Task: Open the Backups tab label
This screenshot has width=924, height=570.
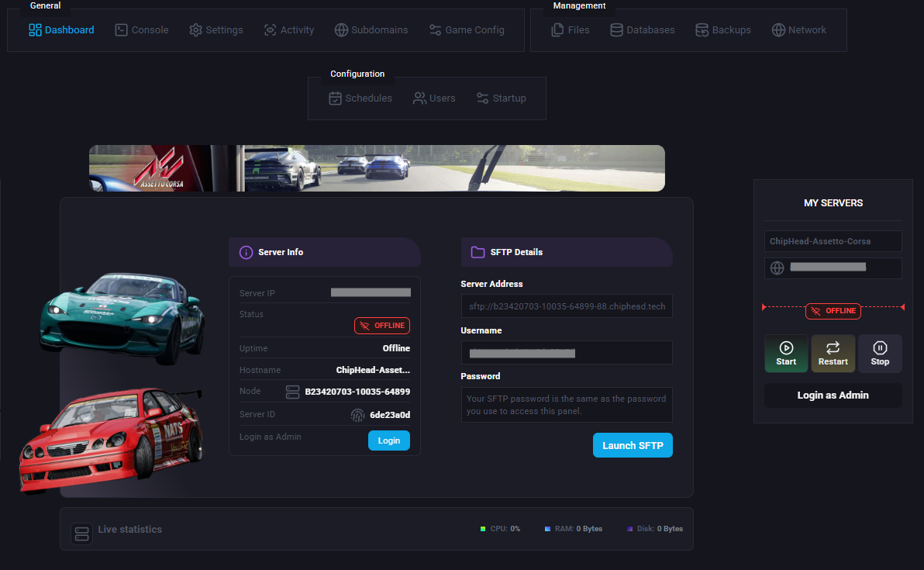Action: [731, 30]
